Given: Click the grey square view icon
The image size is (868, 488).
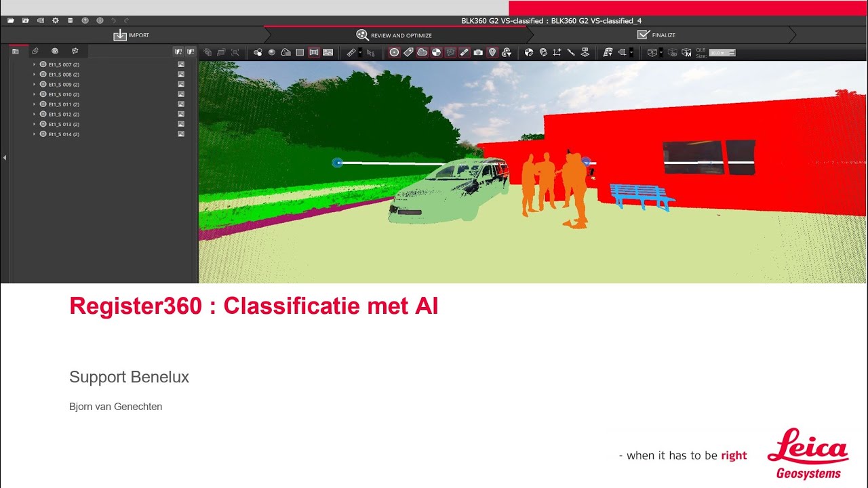Looking at the screenshot, I should tap(300, 52).
